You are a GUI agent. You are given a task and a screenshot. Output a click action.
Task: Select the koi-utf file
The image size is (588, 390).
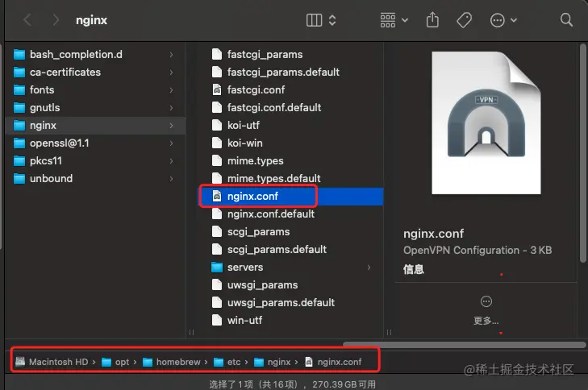click(x=290, y=126)
